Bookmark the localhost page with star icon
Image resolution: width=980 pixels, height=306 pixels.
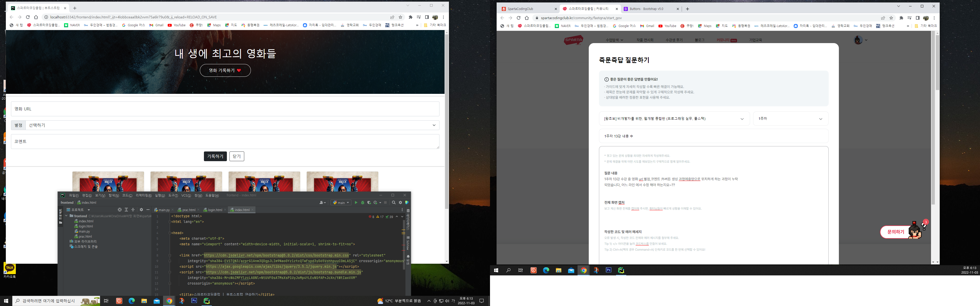point(400,17)
